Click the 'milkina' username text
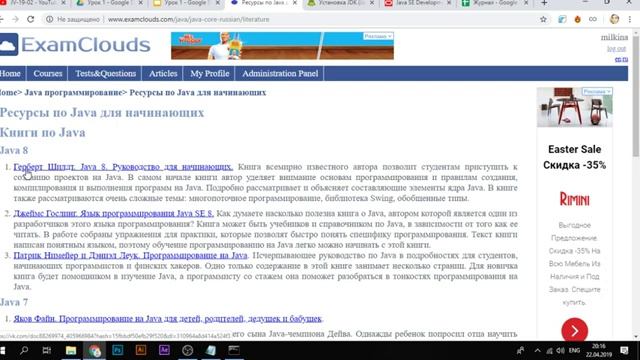Screen dimensions: 640x360 pos(614,37)
